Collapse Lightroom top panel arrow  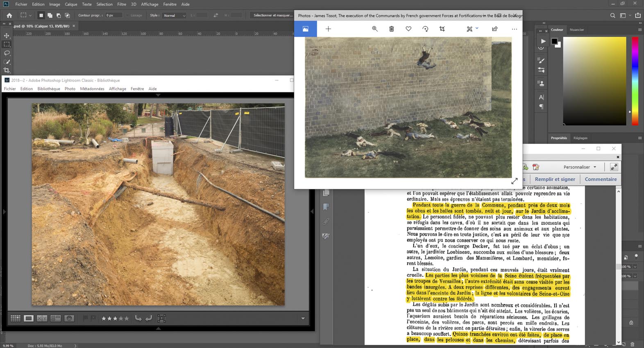point(158,95)
